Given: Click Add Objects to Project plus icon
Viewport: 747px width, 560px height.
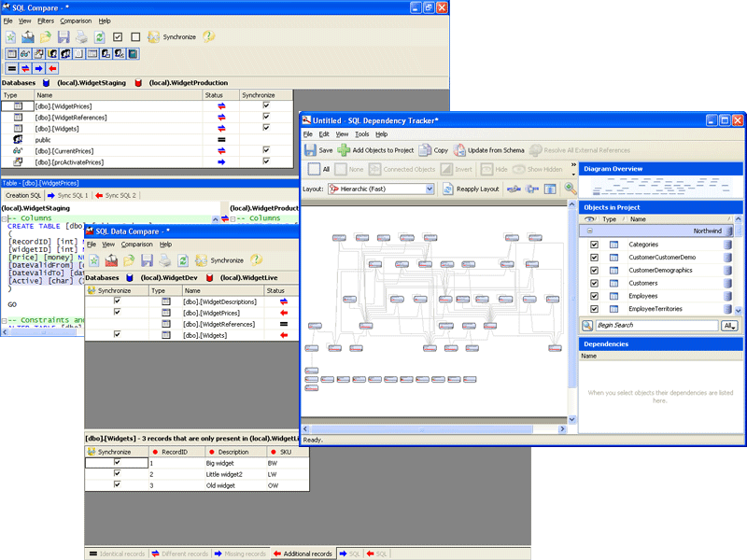Looking at the screenshot, I should (x=344, y=150).
